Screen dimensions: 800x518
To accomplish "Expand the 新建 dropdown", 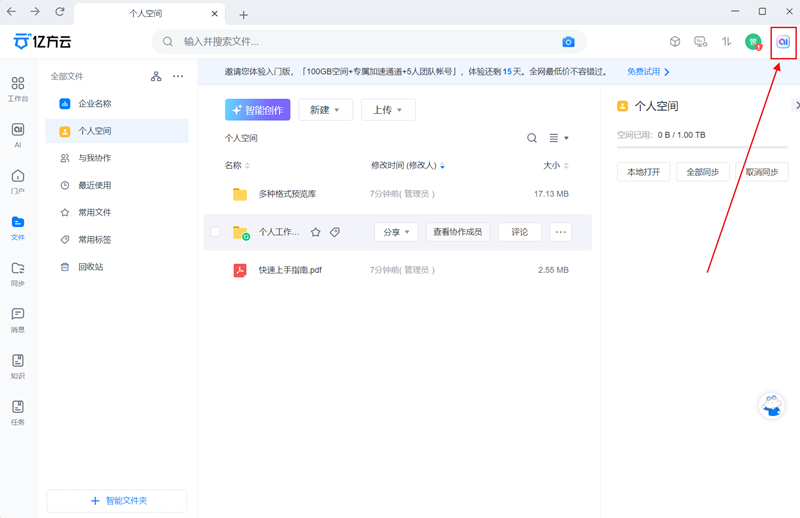I will pos(325,110).
